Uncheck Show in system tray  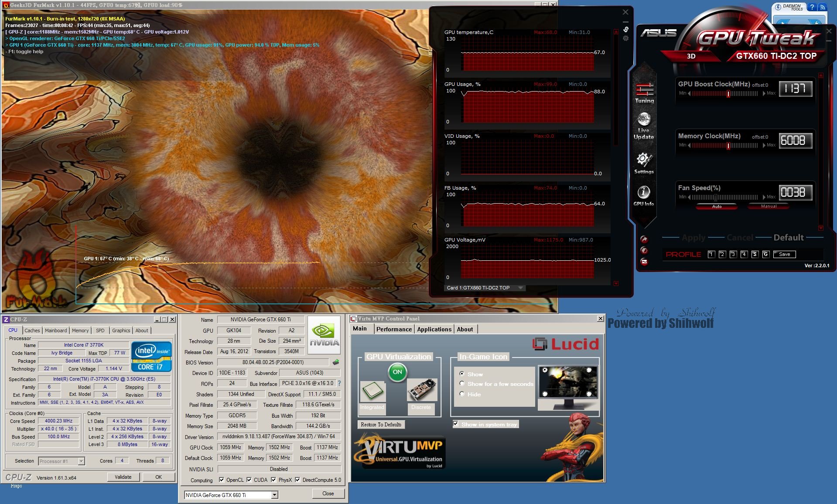455,424
